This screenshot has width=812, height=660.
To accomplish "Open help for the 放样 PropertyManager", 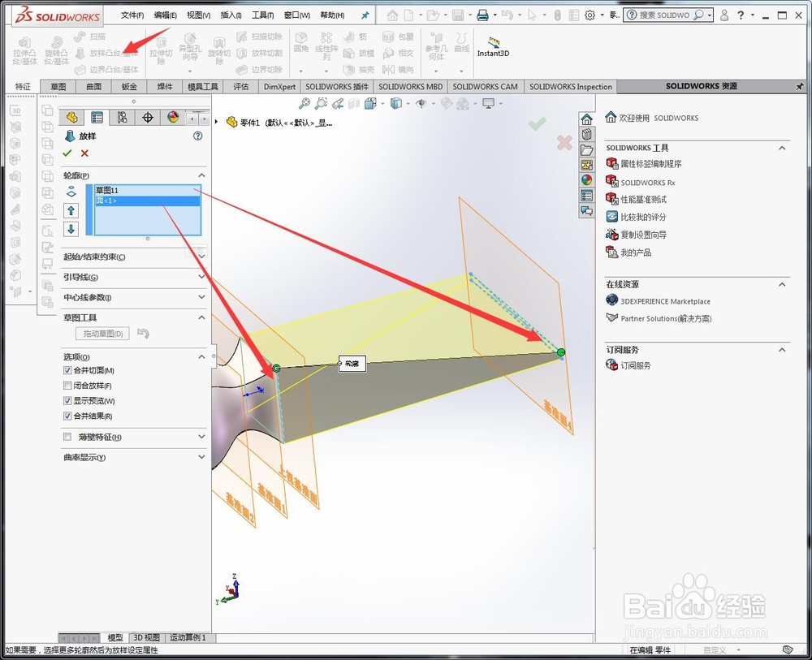I will pos(198,136).
